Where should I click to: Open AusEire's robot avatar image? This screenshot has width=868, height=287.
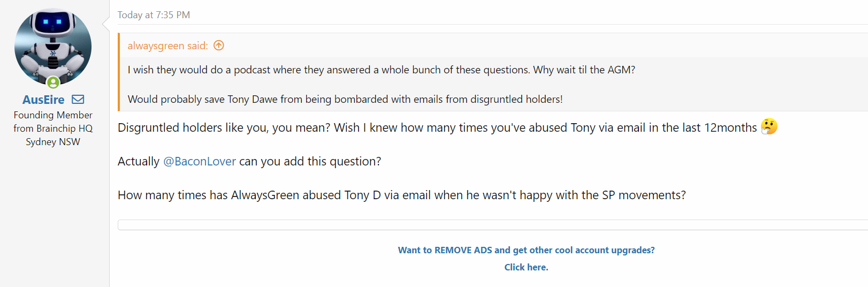(x=53, y=47)
